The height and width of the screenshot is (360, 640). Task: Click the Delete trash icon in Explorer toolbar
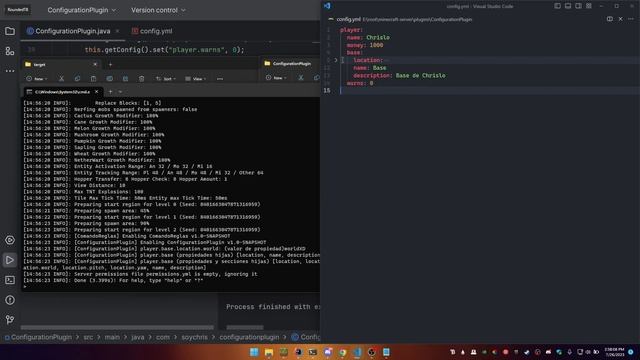point(141,78)
